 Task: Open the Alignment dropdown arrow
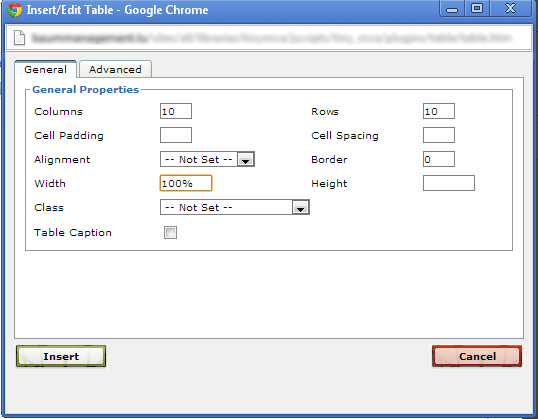pyautogui.click(x=246, y=160)
